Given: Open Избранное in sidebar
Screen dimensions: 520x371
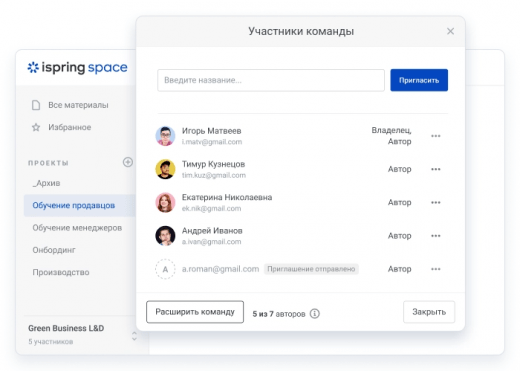Looking at the screenshot, I should (70, 127).
